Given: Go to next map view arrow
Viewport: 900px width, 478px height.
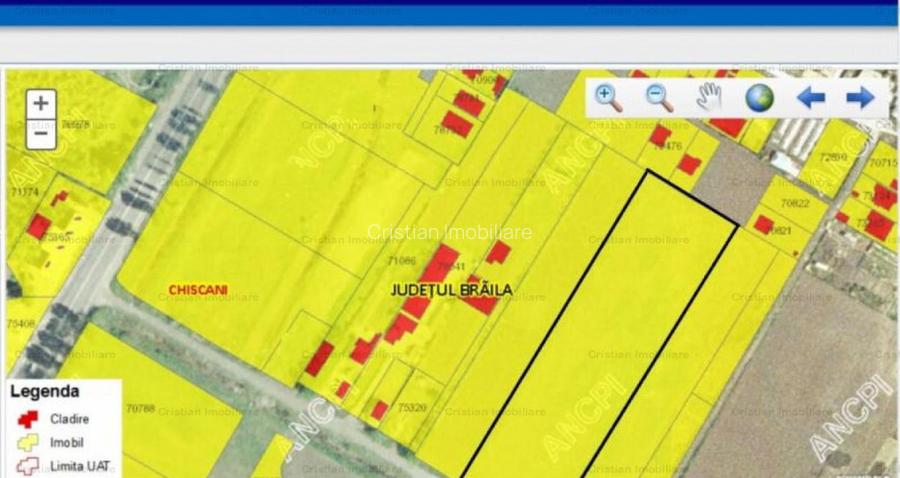Looking at the screenshot, I should click(860, 97).
